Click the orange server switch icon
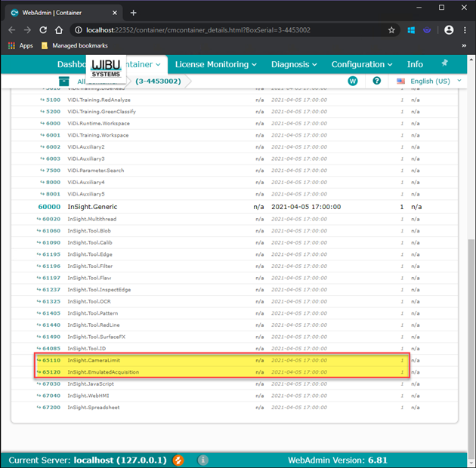The image size is (476, 468). click(179, 460)
